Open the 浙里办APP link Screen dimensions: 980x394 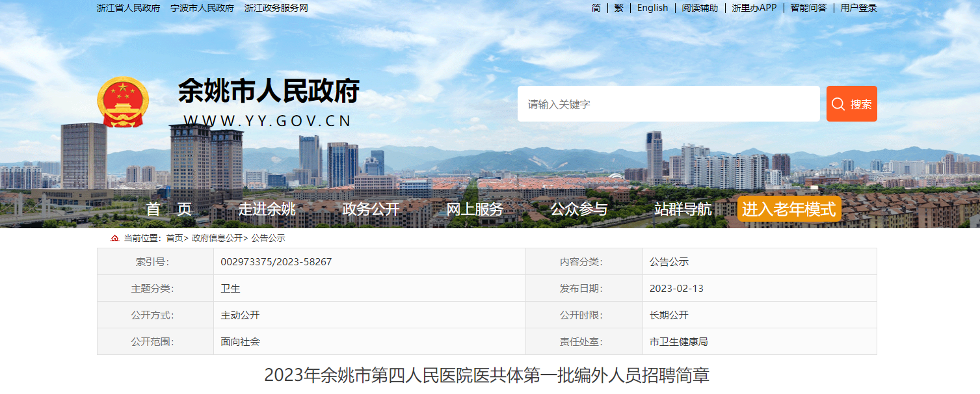coord(754,8)
